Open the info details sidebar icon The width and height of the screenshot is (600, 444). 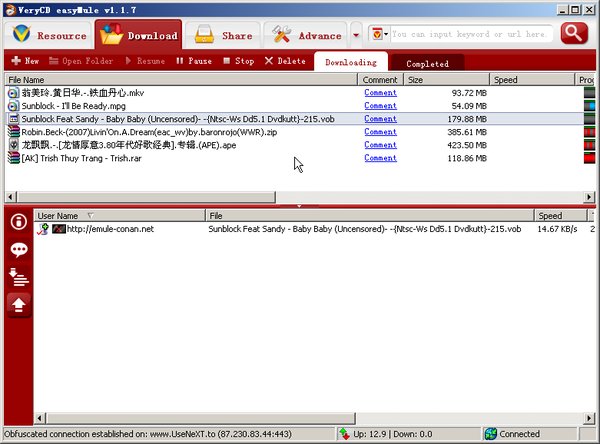[x=19, y=222]
